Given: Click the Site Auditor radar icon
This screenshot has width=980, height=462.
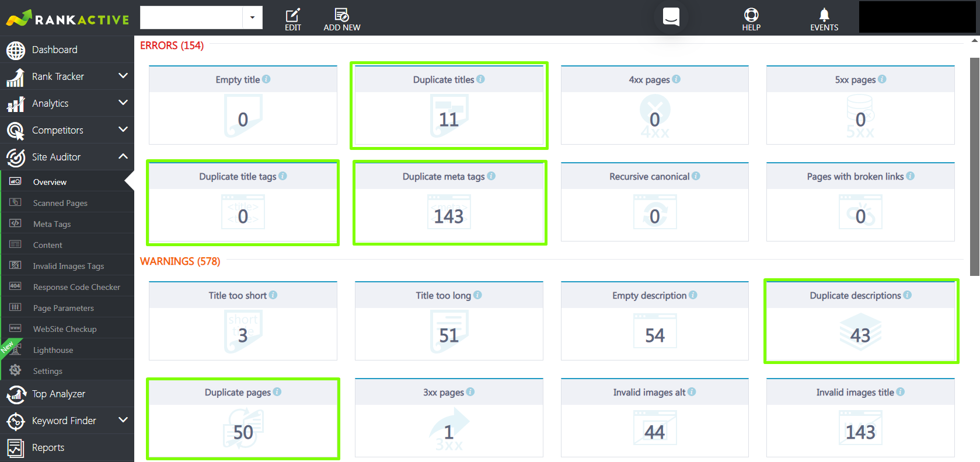Looking at the screenshot, I should point(16,157).
